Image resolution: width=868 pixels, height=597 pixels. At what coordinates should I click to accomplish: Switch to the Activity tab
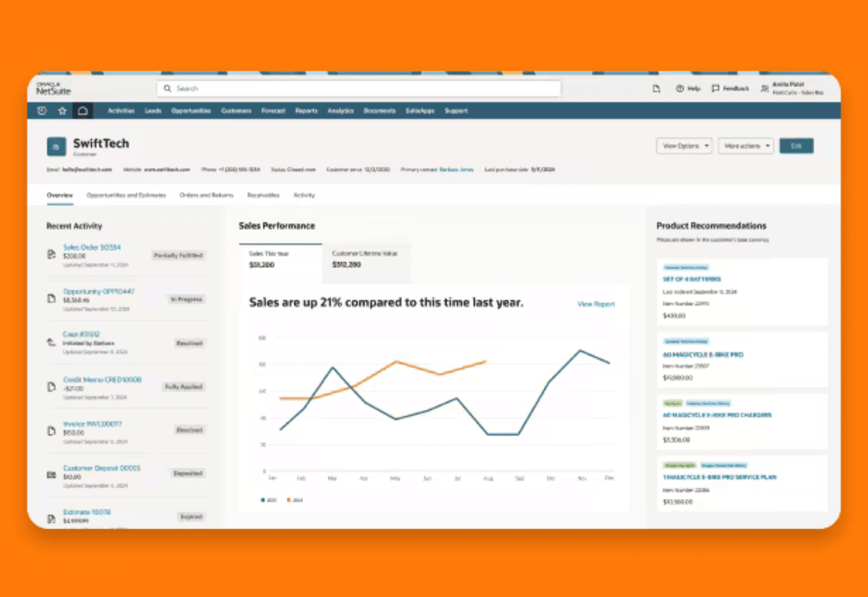(304, 195)
